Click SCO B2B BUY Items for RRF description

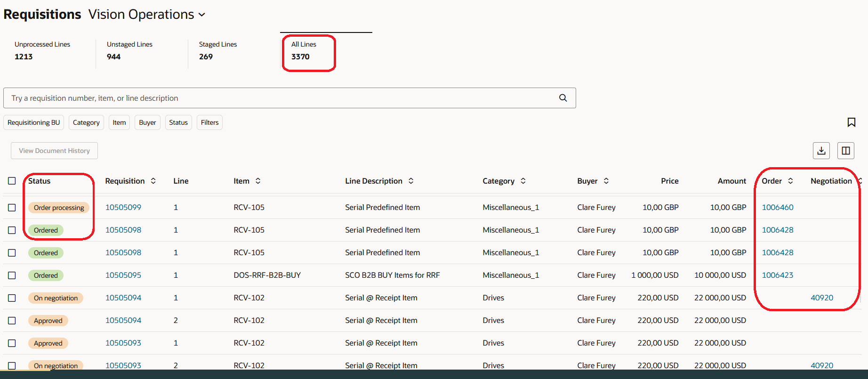393,275
